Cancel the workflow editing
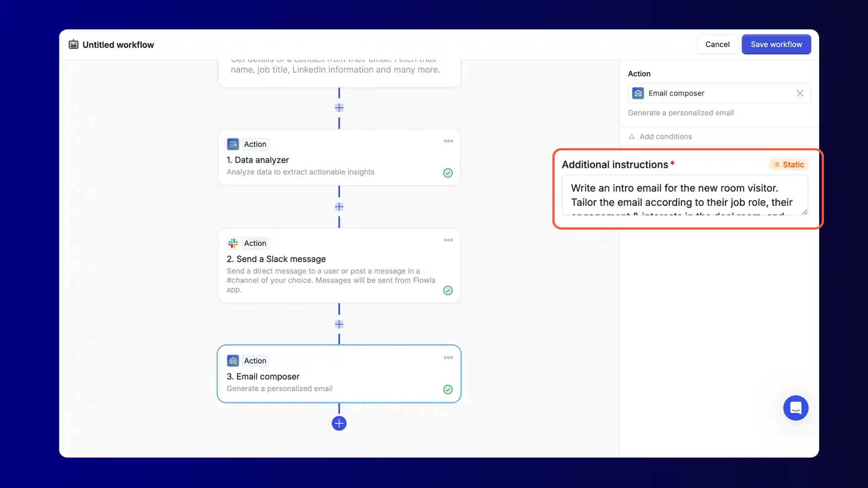 pyautogui.click(x=717, y=44)
